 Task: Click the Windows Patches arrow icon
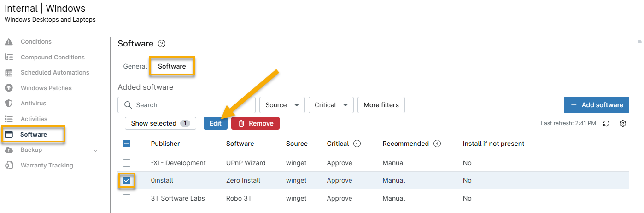(9, 88)
